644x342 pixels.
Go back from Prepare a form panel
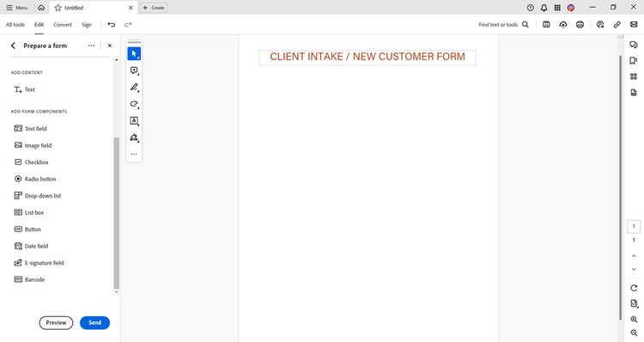(x=13, y=46)
